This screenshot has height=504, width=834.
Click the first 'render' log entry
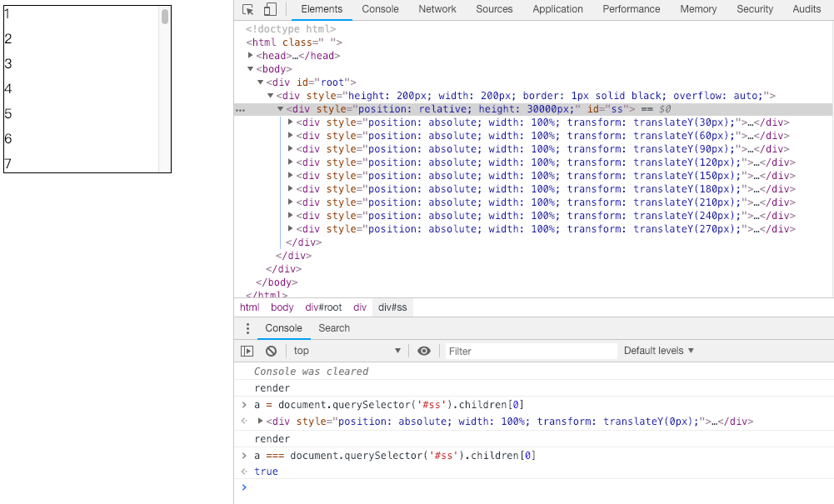[272, 388]
